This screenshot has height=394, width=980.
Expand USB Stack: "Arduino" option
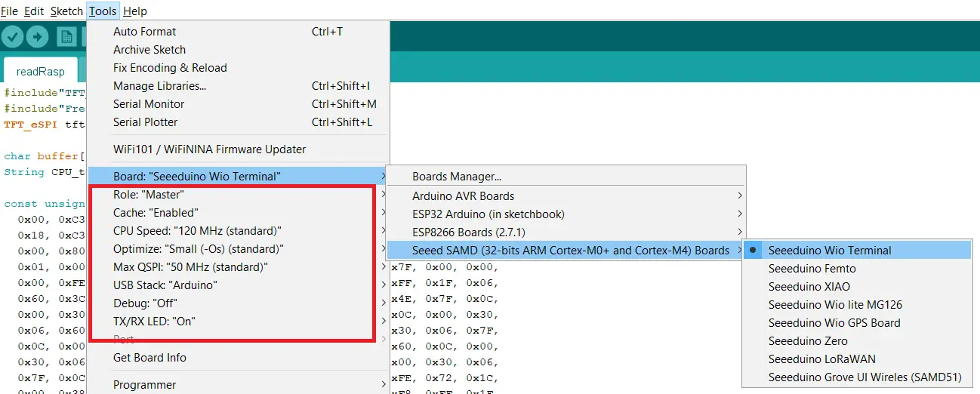pyautogui.click(x=239, y=285)
